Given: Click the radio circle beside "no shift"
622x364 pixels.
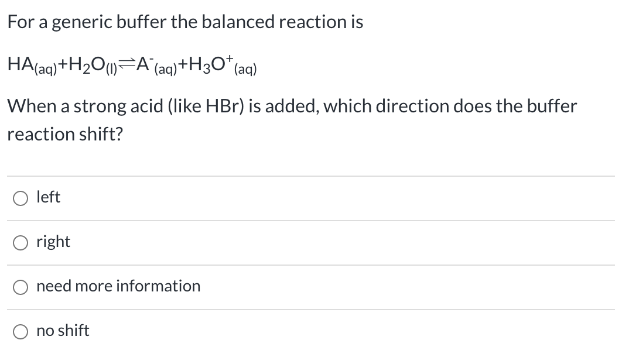Looking at the screenshot, I should click(x=20, y=331).
